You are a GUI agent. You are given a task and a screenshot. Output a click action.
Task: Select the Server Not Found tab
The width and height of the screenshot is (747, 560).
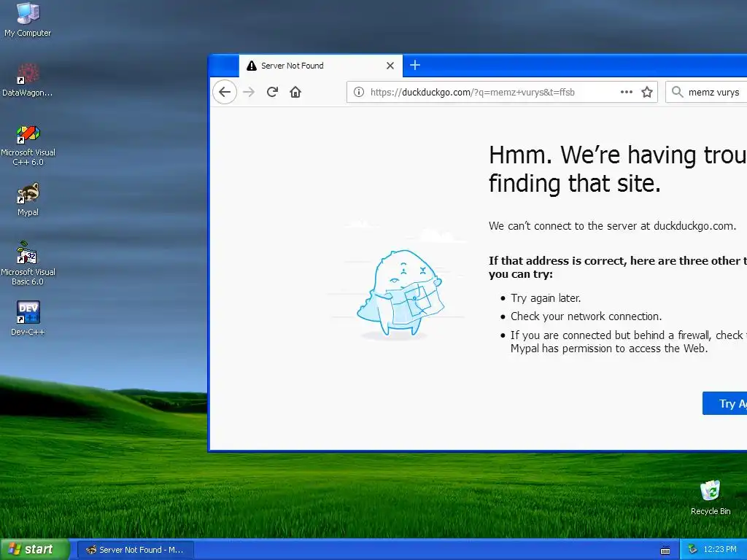(321, 66)
